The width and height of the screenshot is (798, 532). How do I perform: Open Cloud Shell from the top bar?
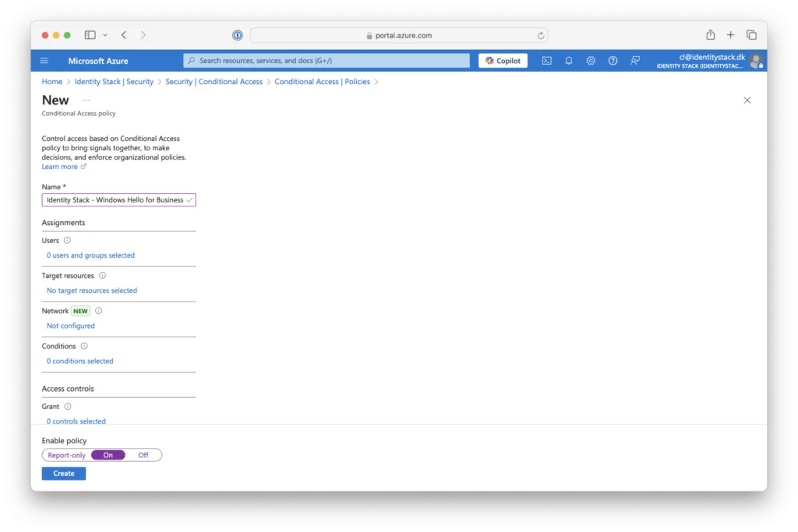pyautogui.click(x=546, y=61)
